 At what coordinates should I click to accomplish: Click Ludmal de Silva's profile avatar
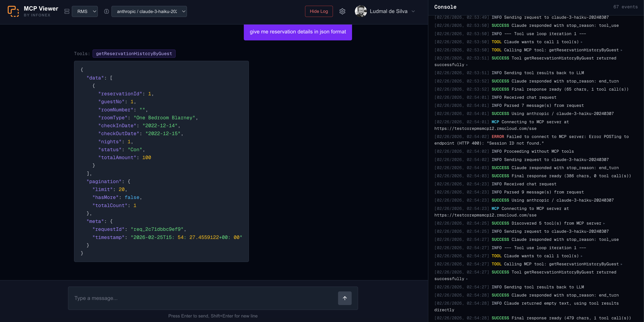tap(361, 11)
